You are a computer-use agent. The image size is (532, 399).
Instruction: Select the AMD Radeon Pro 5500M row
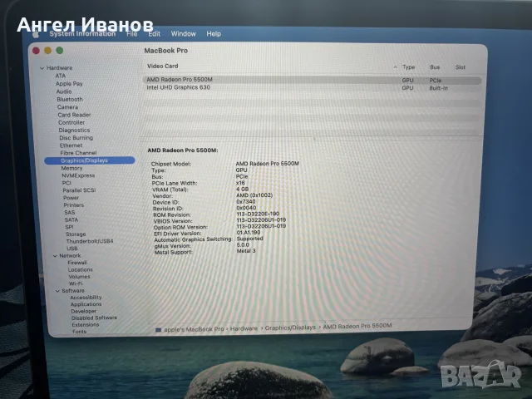tap(312, 80)
